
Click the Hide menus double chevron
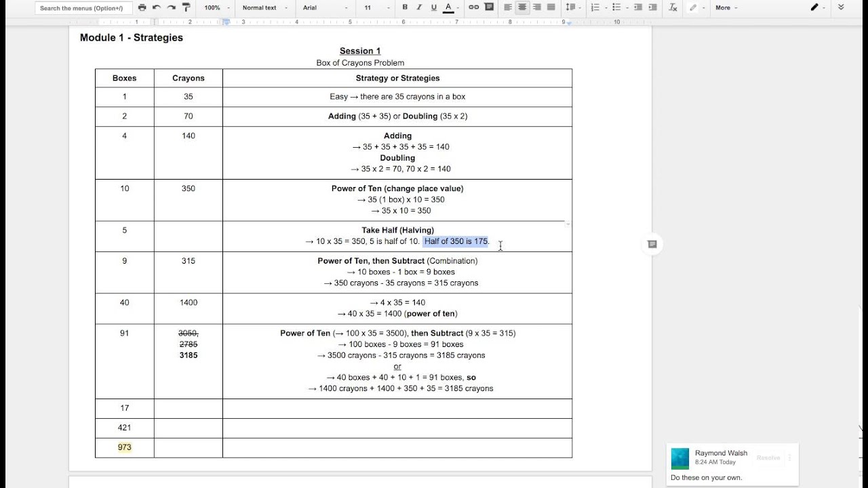coord(842,7)
